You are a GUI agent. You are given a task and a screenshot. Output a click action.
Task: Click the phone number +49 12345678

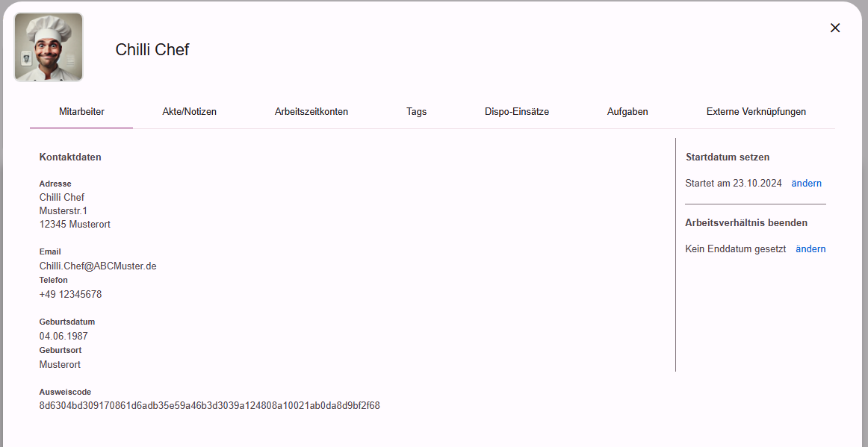70,294
